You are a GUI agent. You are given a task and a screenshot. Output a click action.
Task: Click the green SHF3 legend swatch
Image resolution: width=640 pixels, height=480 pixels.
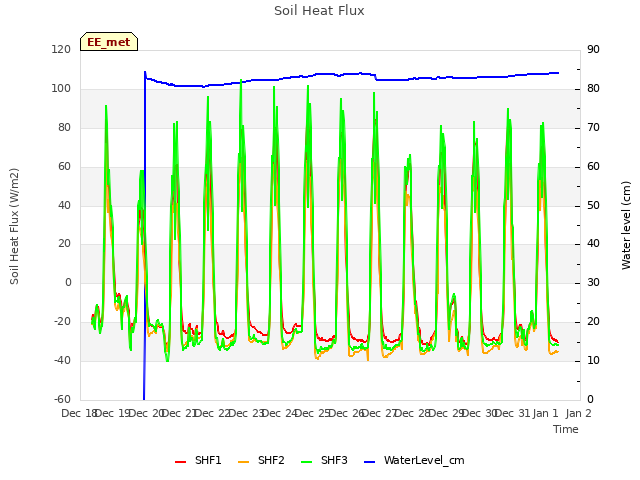pyautogui.click(x=307, y=462)
